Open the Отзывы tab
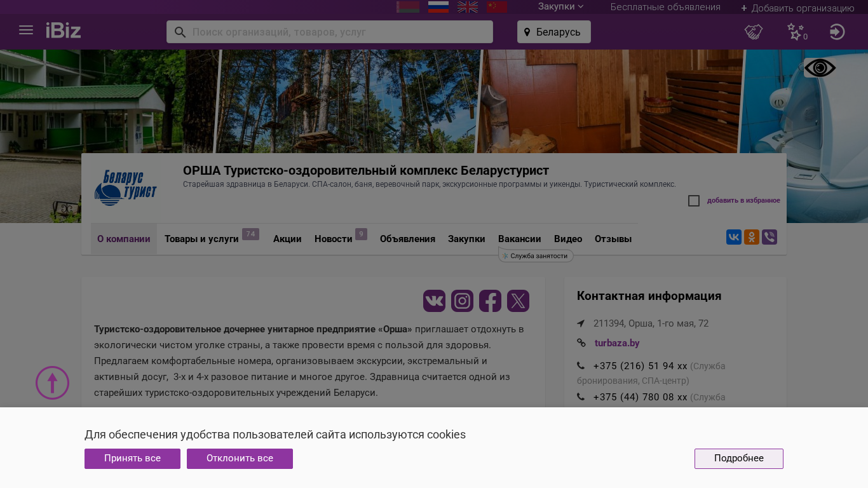 click(x=613, y=239)
